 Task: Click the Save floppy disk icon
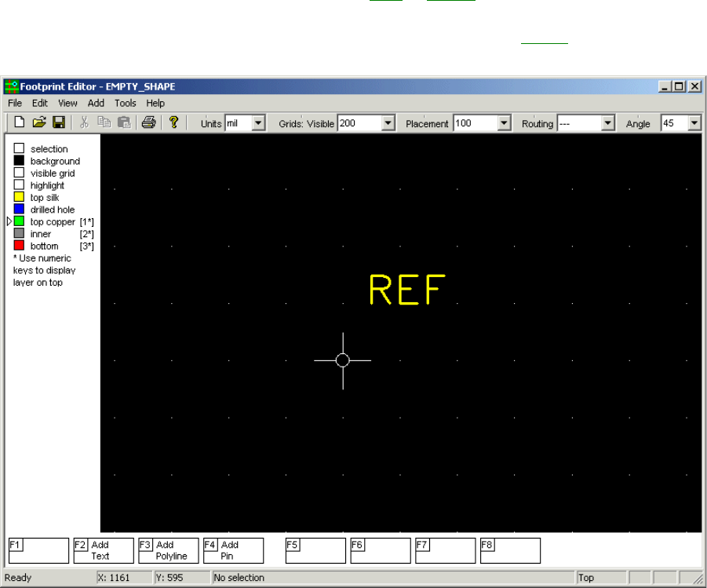[58, 122]
